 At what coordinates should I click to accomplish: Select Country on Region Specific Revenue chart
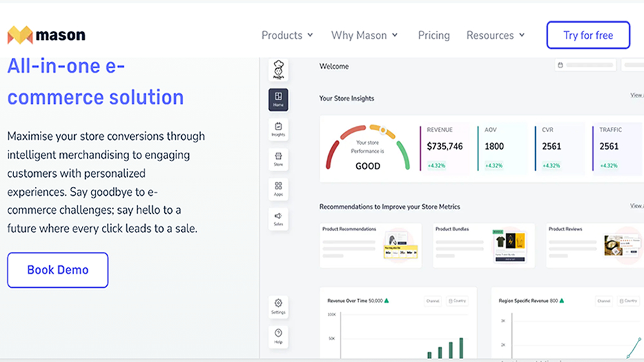628,301
